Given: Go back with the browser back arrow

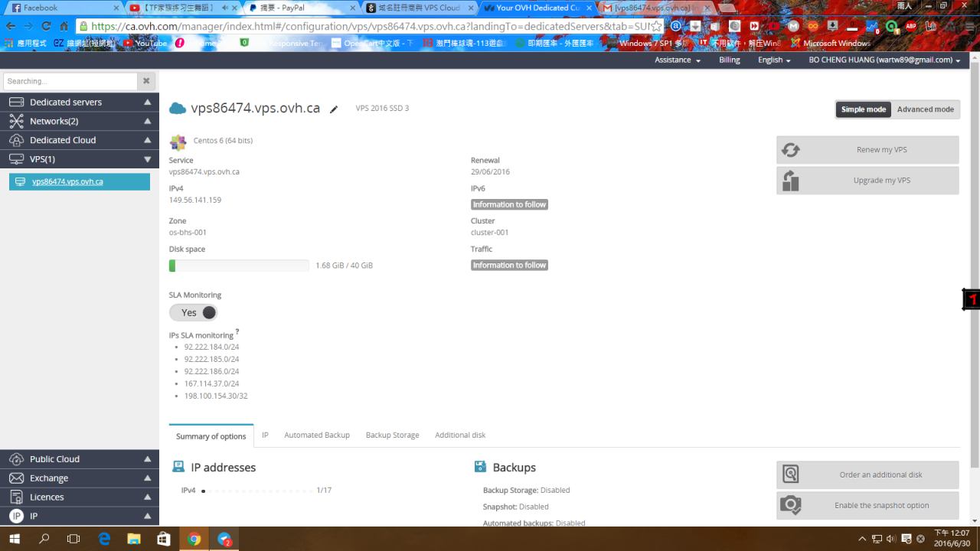Looking at the screenshot, I should click(11, 26).
